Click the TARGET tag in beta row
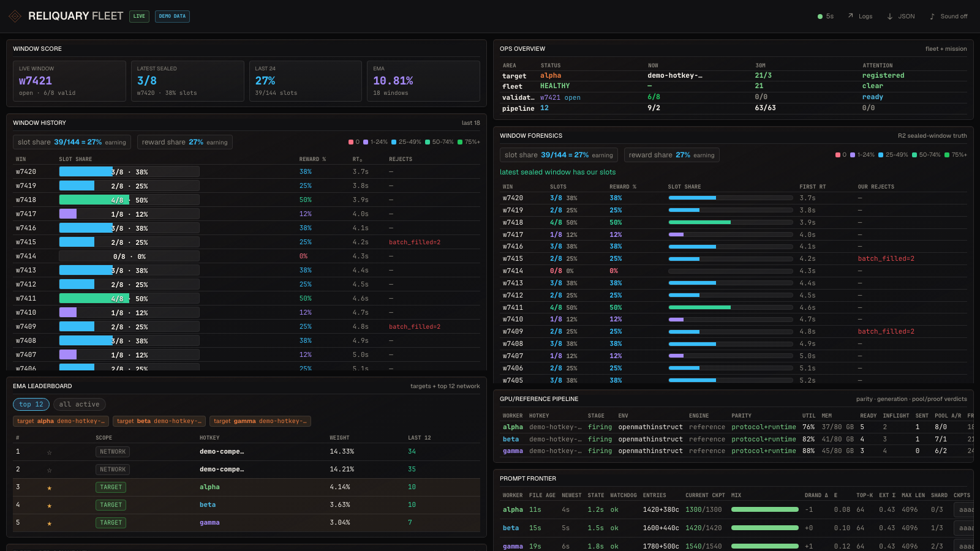 tap(111, 505)
